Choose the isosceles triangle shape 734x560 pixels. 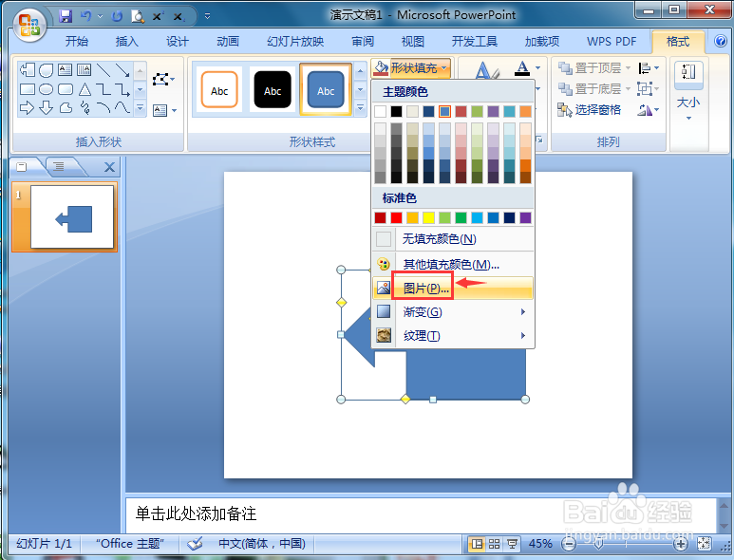(85, 89)
